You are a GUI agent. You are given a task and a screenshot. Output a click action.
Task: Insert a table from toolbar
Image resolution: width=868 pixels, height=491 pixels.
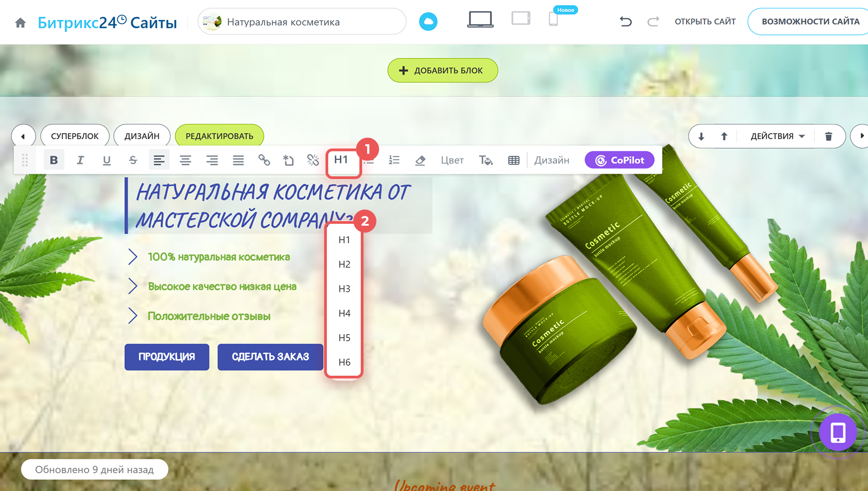514,160
